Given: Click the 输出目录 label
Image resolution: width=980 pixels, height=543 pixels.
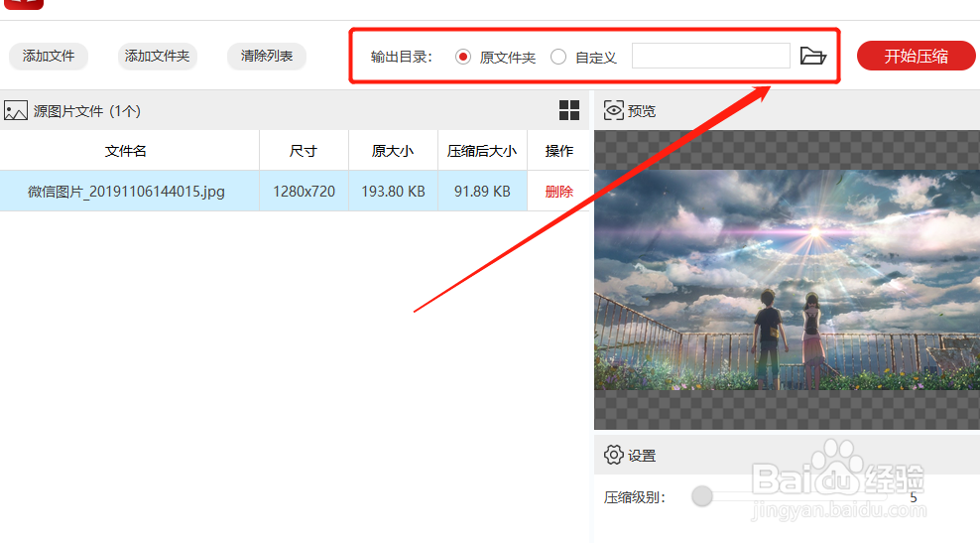Looking at the screenshot, I should 402,57.
